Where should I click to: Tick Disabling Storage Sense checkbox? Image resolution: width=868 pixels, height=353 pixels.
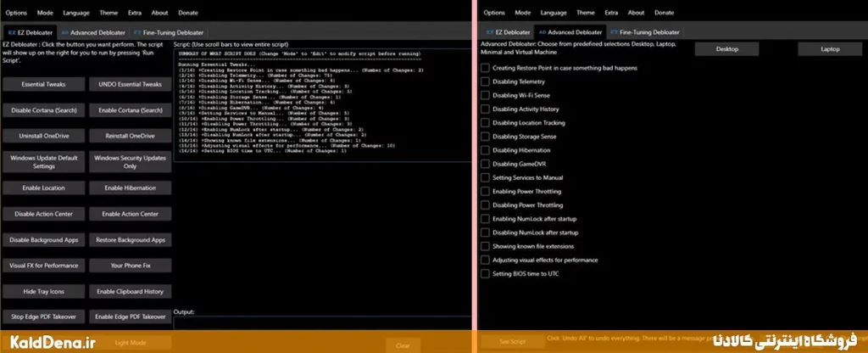(x=486, y=137)
